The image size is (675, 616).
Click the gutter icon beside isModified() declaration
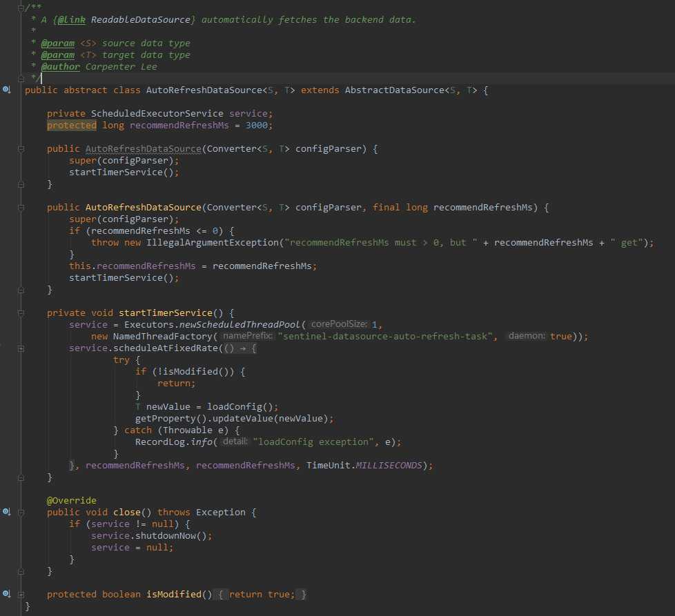coord(6,594)
